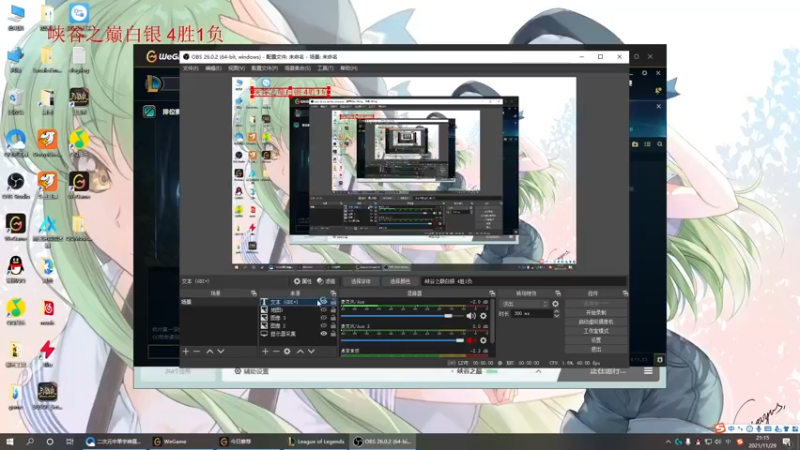
Task: Open OBS Studio desktop shortcut icon
Action: pos(16,185)
